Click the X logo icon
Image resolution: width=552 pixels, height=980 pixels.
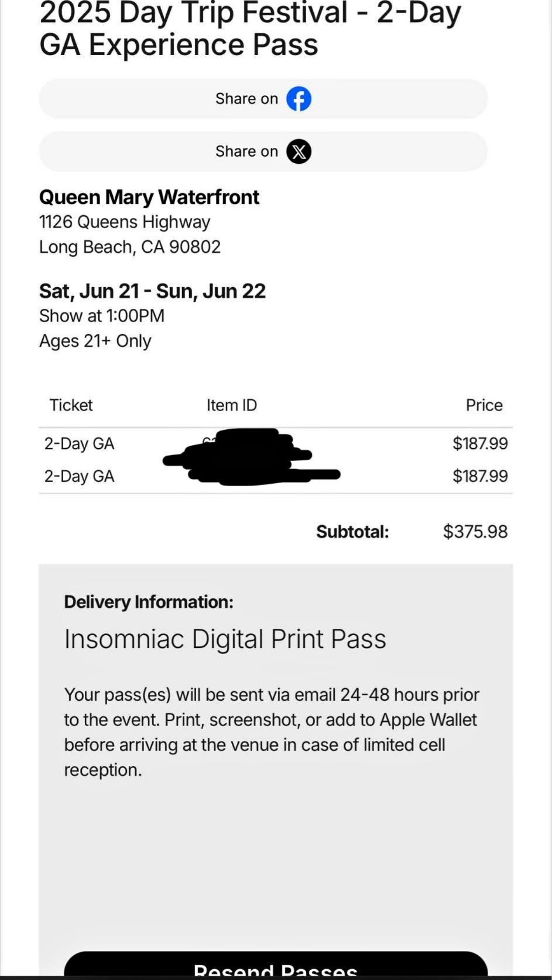point(299,152)
